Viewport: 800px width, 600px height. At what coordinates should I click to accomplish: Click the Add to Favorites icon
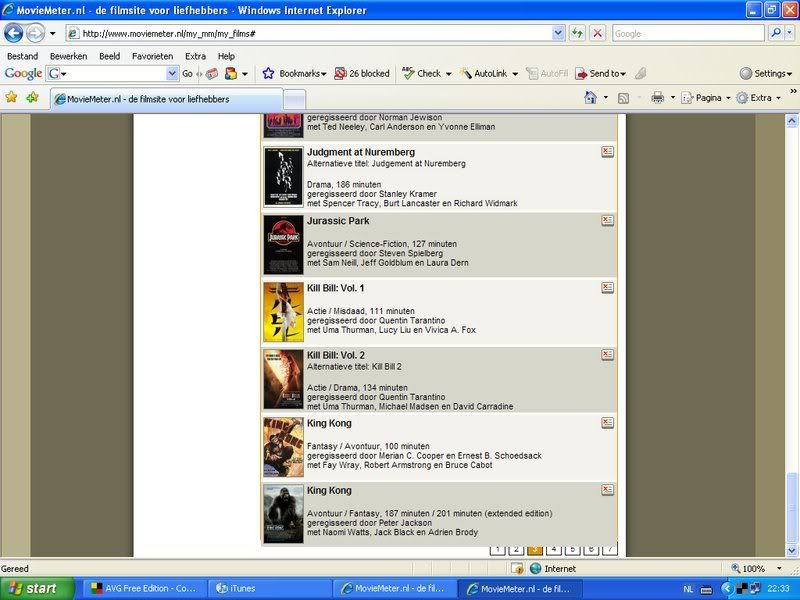(33, 98)
